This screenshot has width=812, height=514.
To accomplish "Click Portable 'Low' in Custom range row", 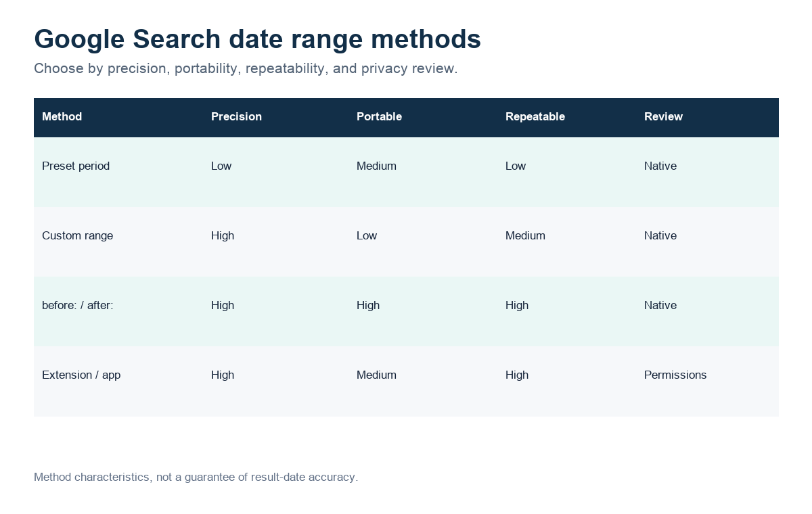I will pyautogui.click(x=367, y=235).
